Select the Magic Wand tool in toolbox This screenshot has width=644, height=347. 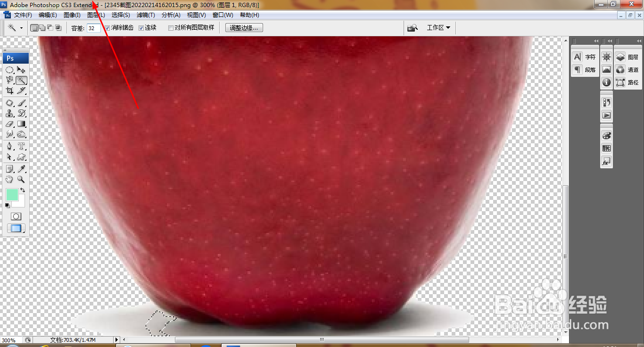pos(21,80)
